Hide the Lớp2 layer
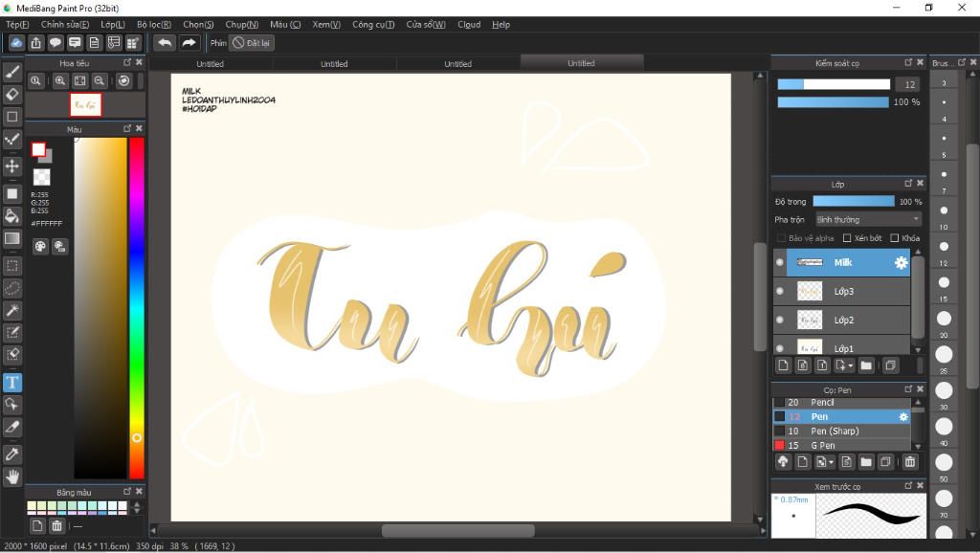The width and height of the screenshot is (980, 553). (779, 320)
